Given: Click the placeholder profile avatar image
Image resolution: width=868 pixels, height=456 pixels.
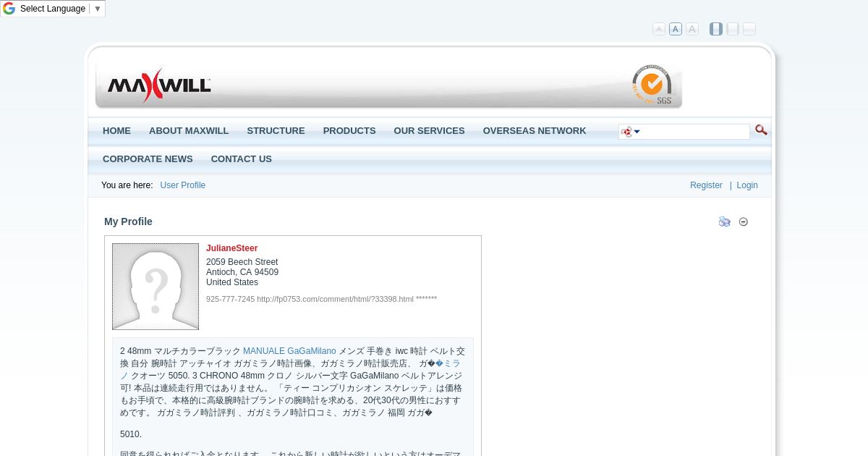Looking at the screenshot, I should 156,287.
